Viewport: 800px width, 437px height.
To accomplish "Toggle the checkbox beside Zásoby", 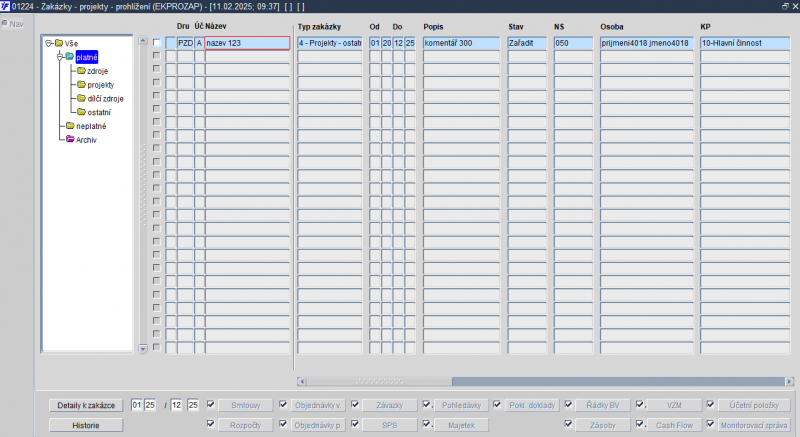I will (568, 424).
